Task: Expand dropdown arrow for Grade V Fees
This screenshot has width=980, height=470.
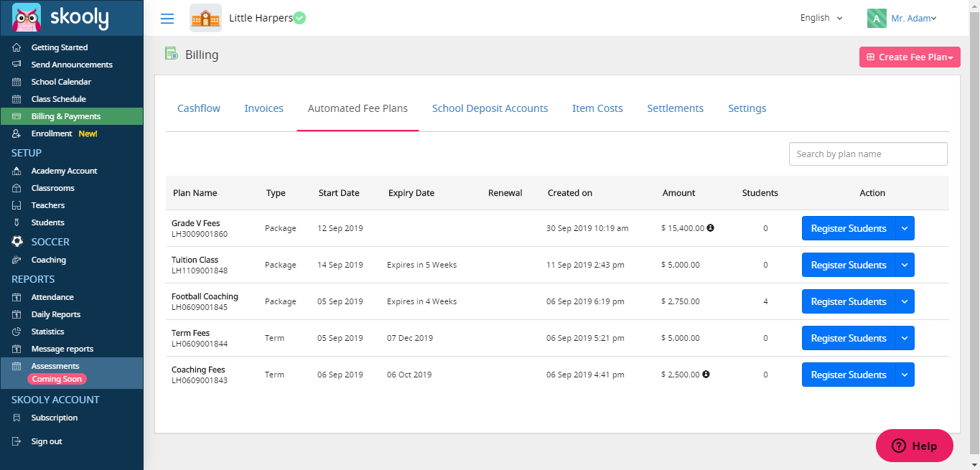Action: click(905, 228)
